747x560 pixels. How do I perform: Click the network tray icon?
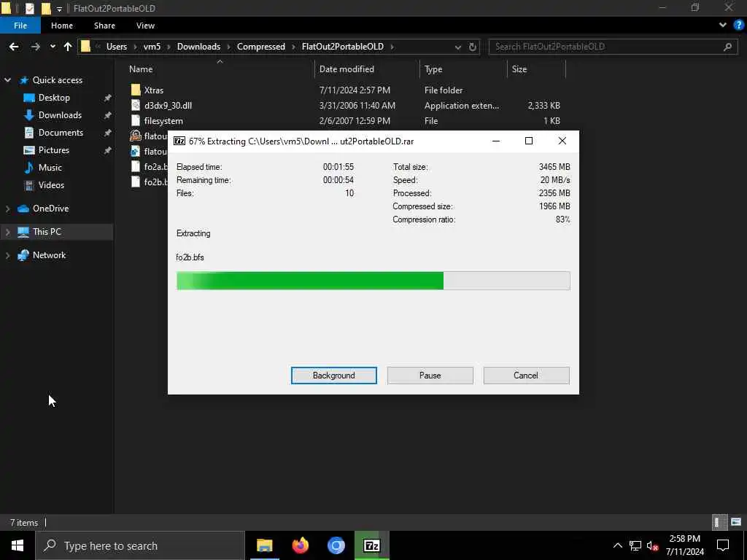coord(635,545)
